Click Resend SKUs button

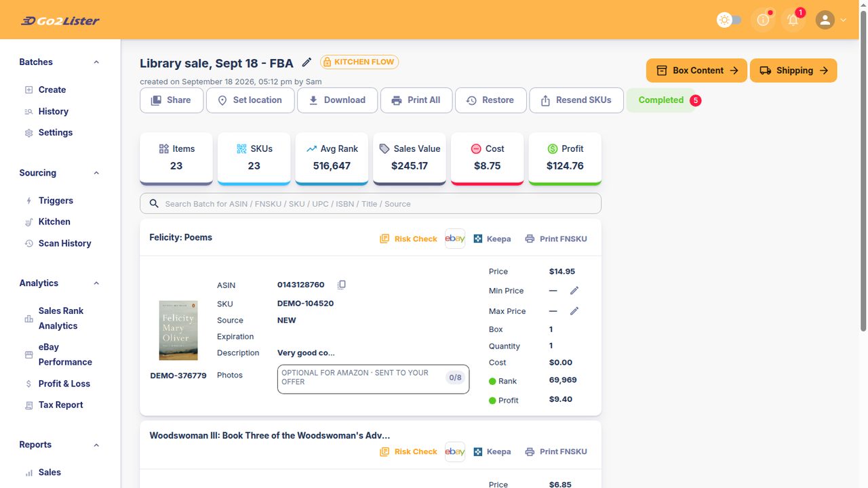tap(576, 100)
